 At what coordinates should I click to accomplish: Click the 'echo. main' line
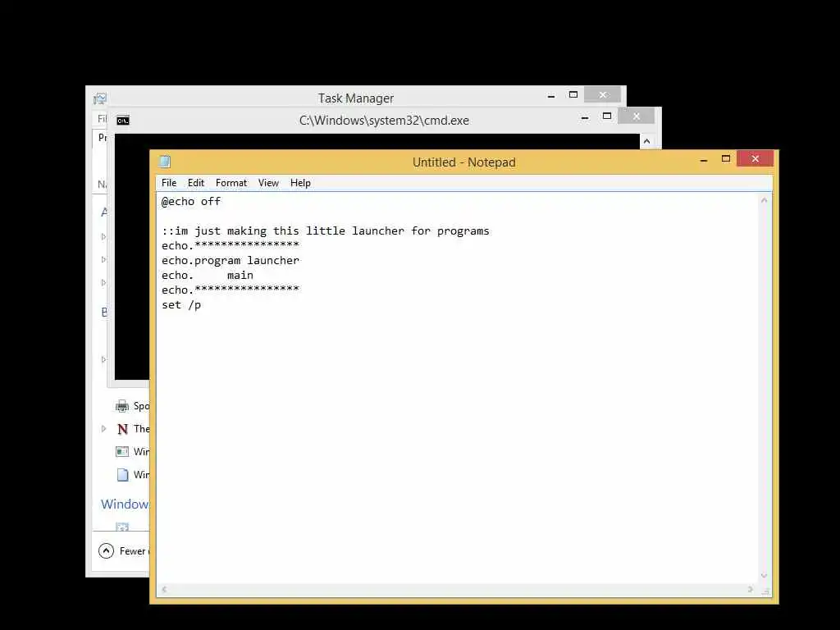click(208, 276)
